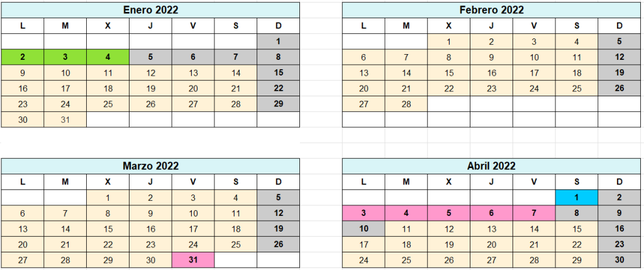Click gray Sunday 26 in Febrero
This screenshot has height=270, width=644.
619,88
